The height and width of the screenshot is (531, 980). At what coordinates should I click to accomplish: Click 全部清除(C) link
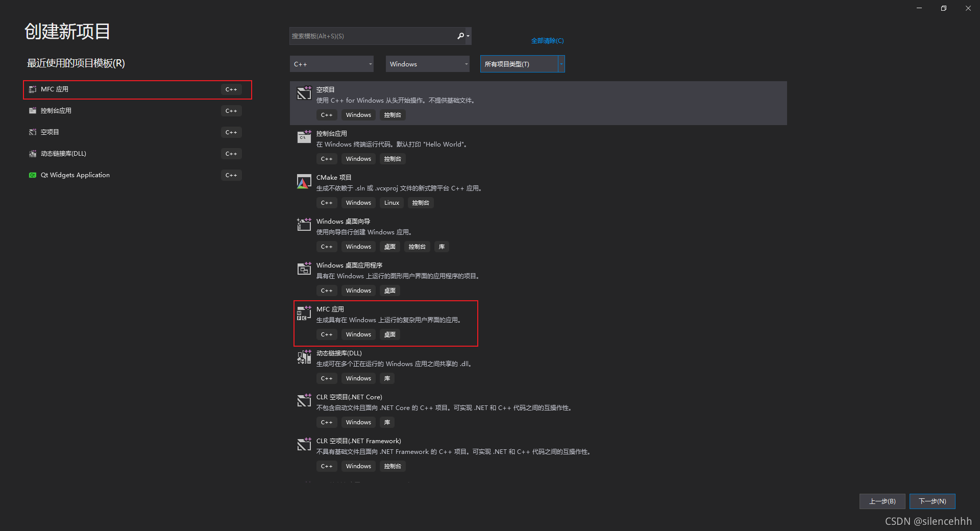(x=547, y=41)
